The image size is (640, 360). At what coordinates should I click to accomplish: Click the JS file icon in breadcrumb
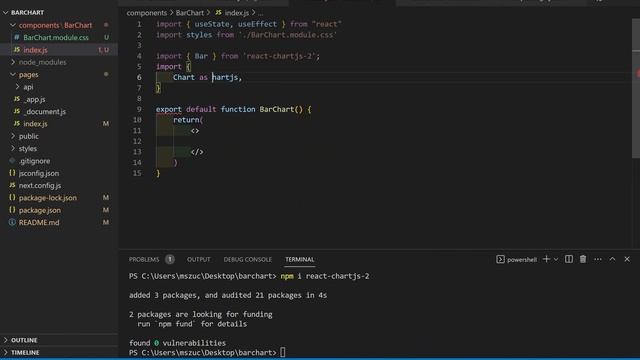pos(218,13)
